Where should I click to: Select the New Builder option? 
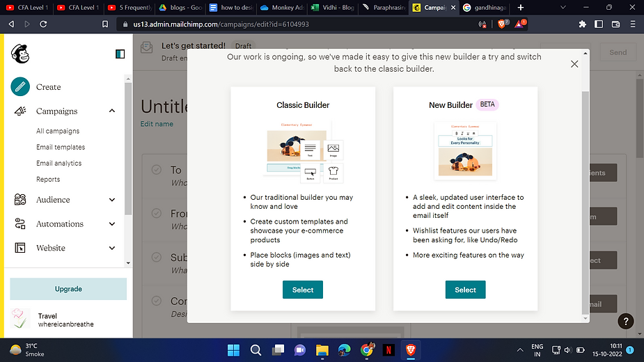[x=465, y=290]
